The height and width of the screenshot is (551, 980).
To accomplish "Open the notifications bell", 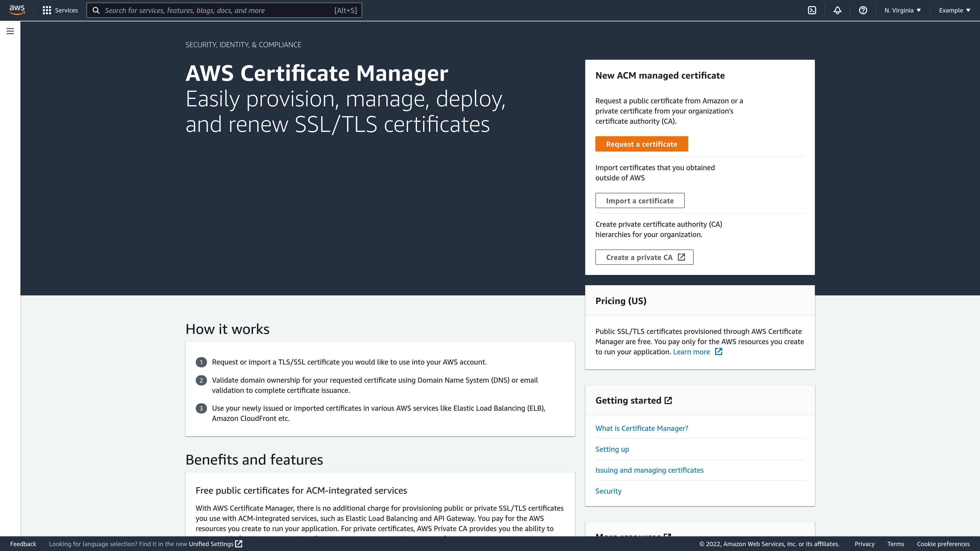I will click(837, 10).
